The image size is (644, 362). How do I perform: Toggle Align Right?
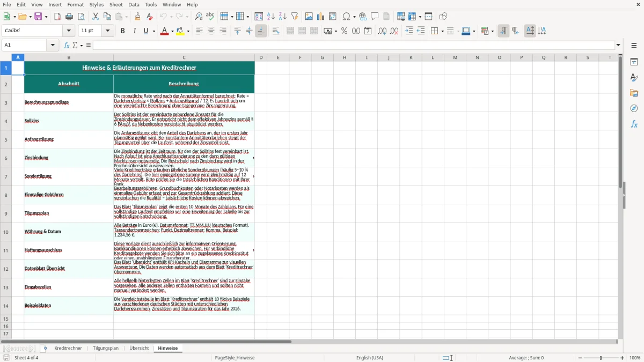tap(223, 31)
